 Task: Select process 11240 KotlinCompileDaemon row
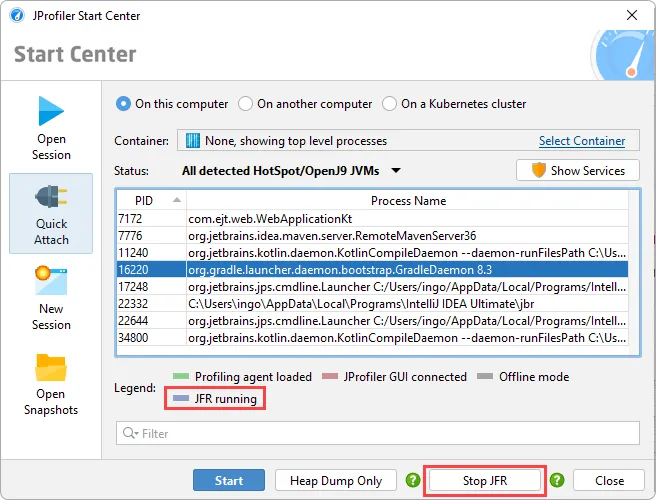coord(372,253)
